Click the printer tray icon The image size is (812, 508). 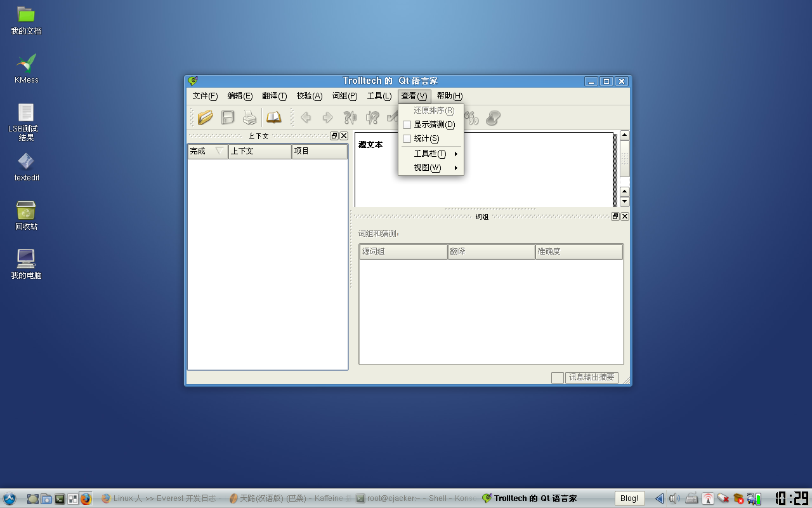(x=692, y=498)
